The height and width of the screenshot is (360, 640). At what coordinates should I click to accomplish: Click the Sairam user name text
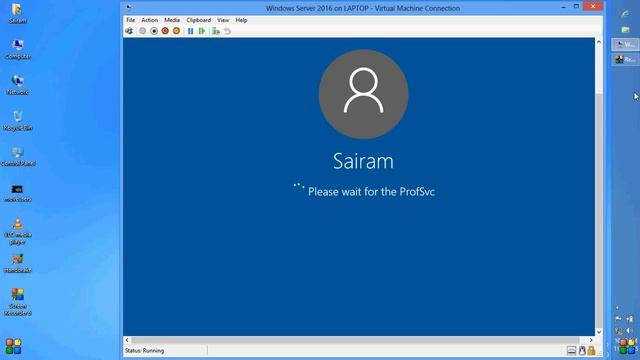(363, 161)
